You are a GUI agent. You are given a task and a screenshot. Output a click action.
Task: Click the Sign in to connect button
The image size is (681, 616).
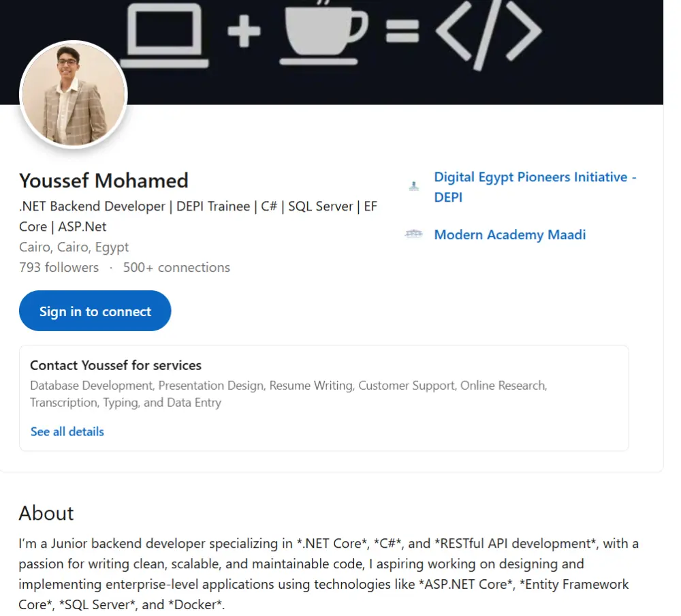[x=95, y=311]
